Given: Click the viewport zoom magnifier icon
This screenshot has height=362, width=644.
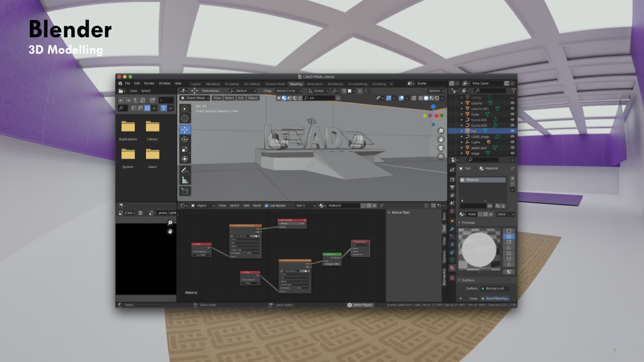Looking at the screenshot, I should click(x=441, y=131).
